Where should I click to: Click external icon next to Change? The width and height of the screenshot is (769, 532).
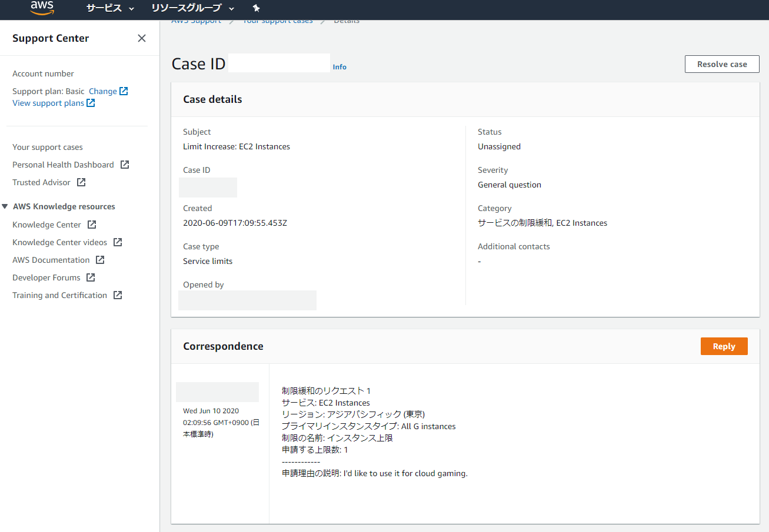[x=124, y=91]
